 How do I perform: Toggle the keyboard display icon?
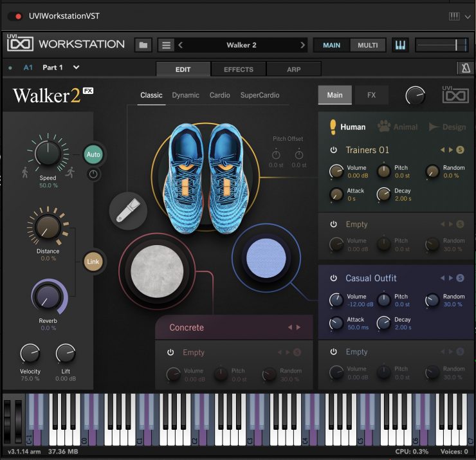point(400,45)
